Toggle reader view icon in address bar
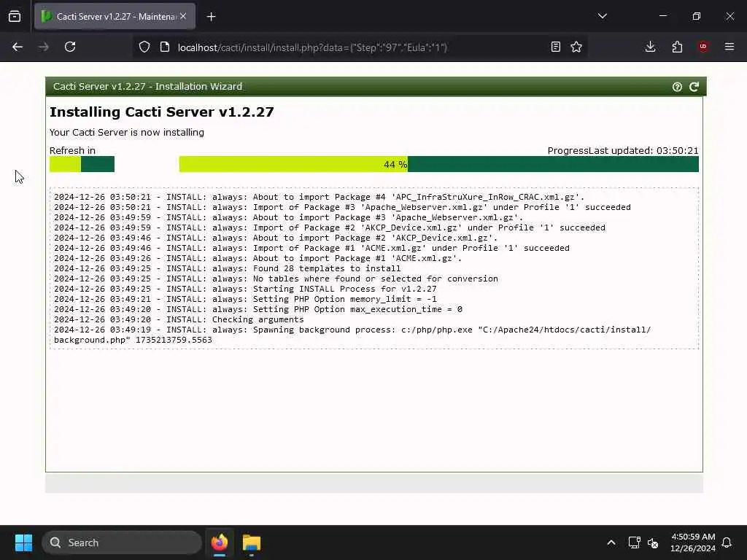 pos(555,47)
